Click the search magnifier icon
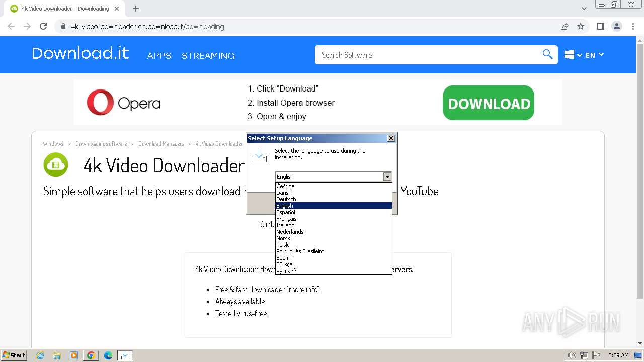The image size is (644, 362). [547, 54]
